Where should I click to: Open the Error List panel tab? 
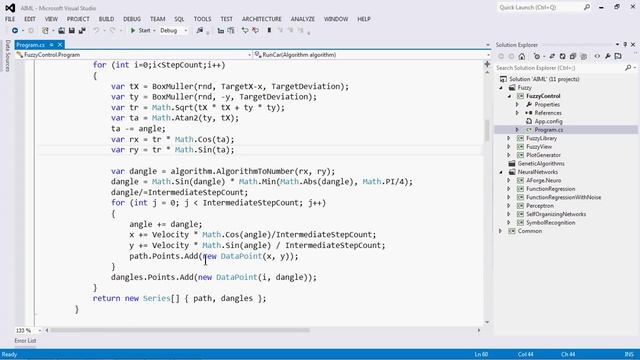(25, 341)
